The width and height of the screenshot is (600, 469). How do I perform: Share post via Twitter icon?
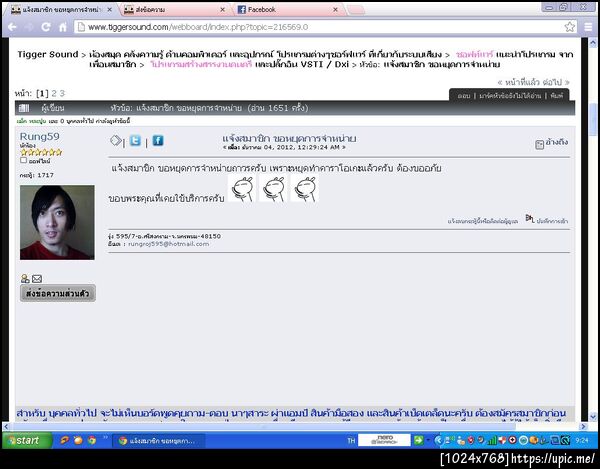[x=135, y=141]
